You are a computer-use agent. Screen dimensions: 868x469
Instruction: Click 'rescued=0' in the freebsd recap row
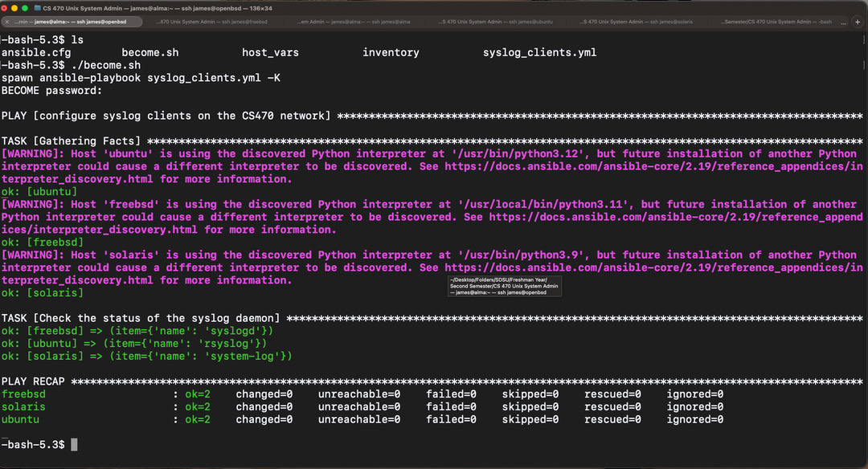point(612,394)
